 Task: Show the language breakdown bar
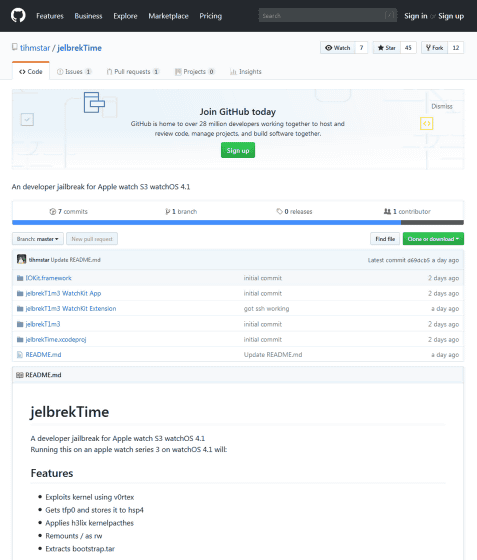point(238,222)
